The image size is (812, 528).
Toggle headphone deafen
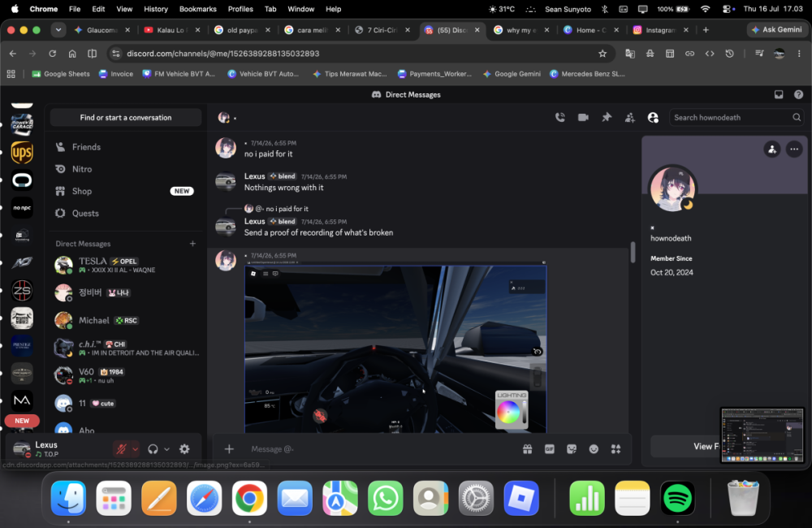153,449
